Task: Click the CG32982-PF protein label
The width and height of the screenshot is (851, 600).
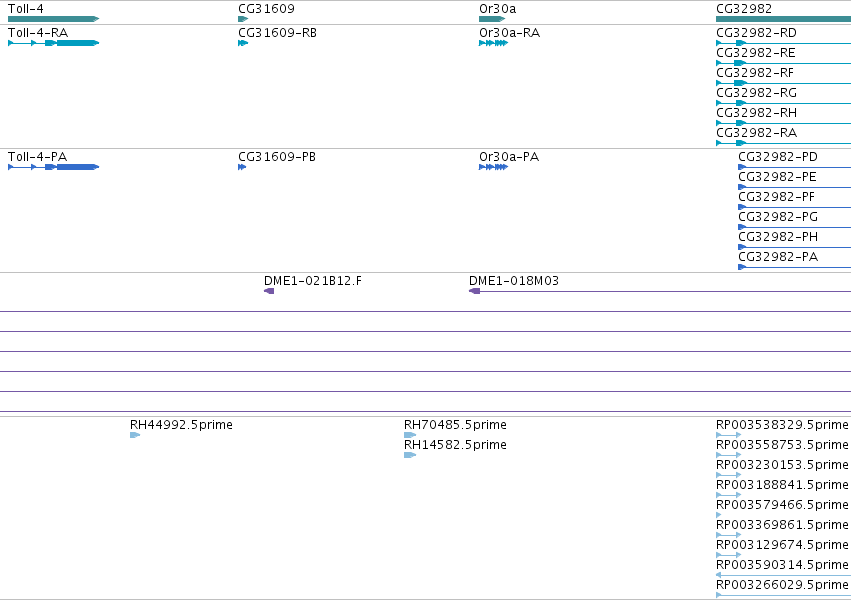Action: point(777,197)
